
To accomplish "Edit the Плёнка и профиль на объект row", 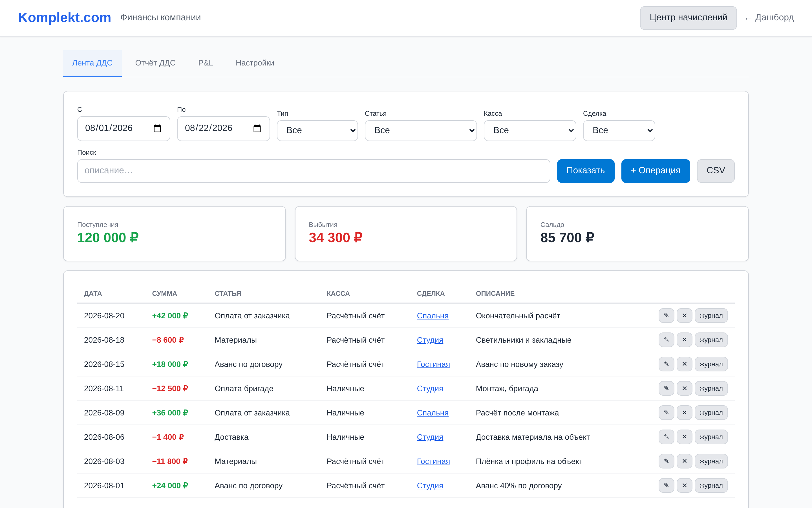I will click(667, 461).
